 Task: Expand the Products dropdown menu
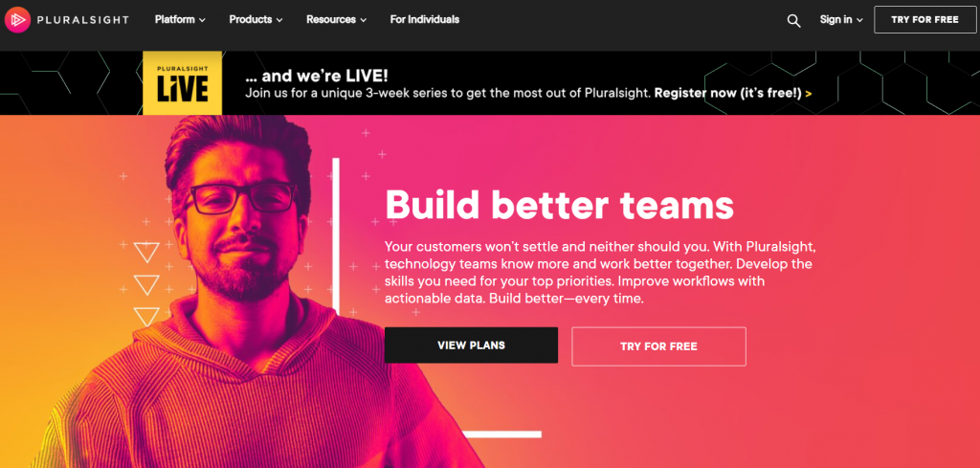256,19
